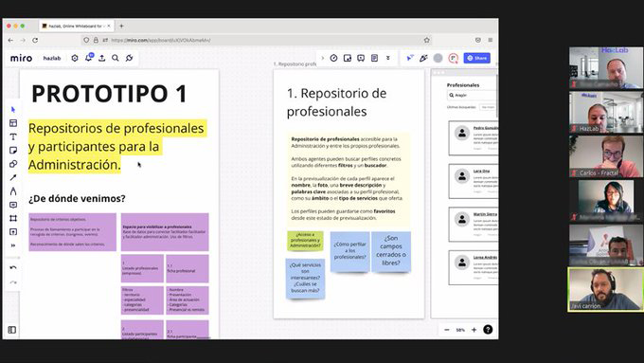Open apps plug icon
The image size is (644, 363).
(x=130, y=58)
